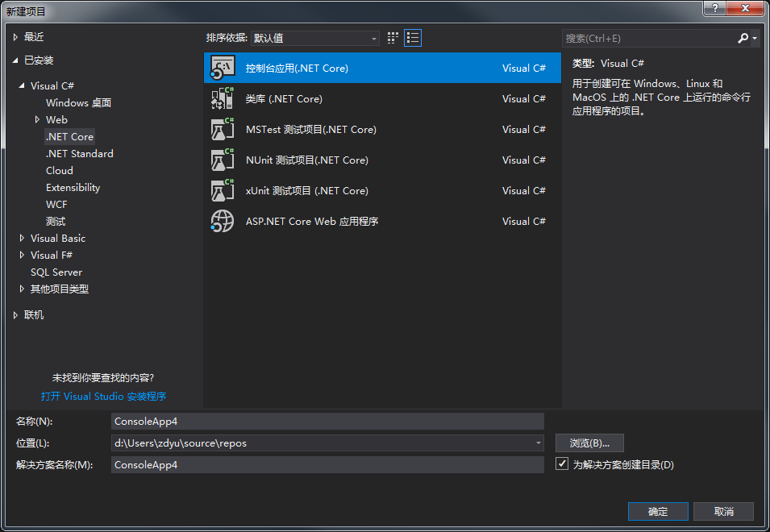Open the 打开 Visual Studio 安装程序 link
The height and width of the screenshot is (532, 770).
[103, 396]
